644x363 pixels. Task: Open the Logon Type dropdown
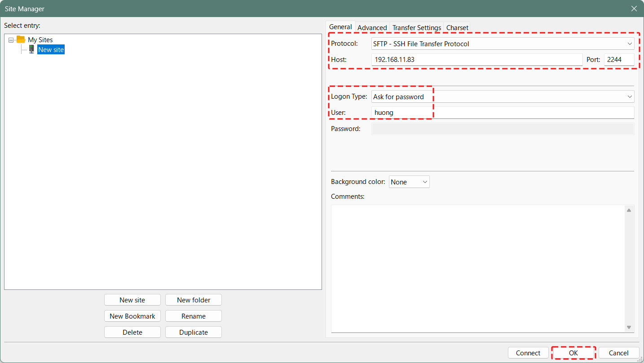[502, 96]
